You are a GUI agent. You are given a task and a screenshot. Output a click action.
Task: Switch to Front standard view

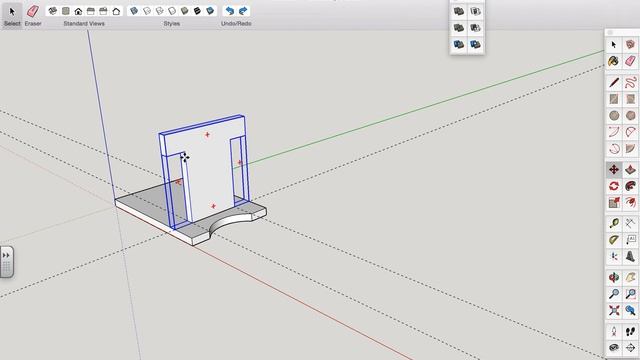click(x=78, y=11)
